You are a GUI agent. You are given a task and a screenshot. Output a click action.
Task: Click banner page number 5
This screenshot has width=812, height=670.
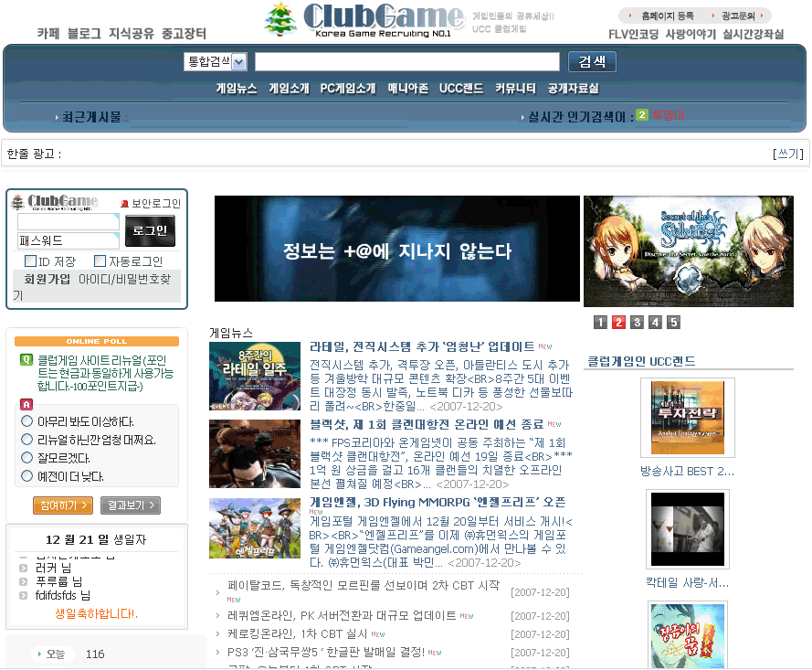pyautogui.click(x=673, y=323)
